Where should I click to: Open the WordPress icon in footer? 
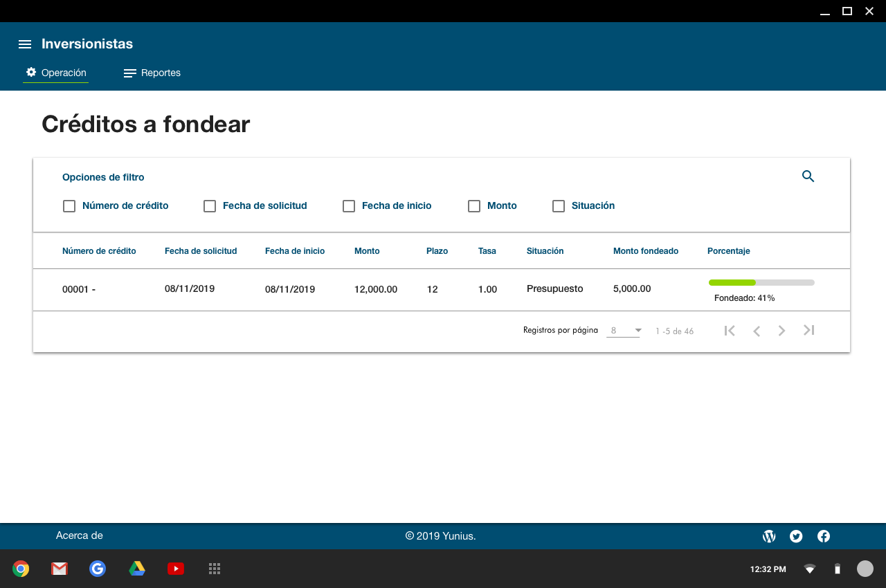[x=769, y=536]
